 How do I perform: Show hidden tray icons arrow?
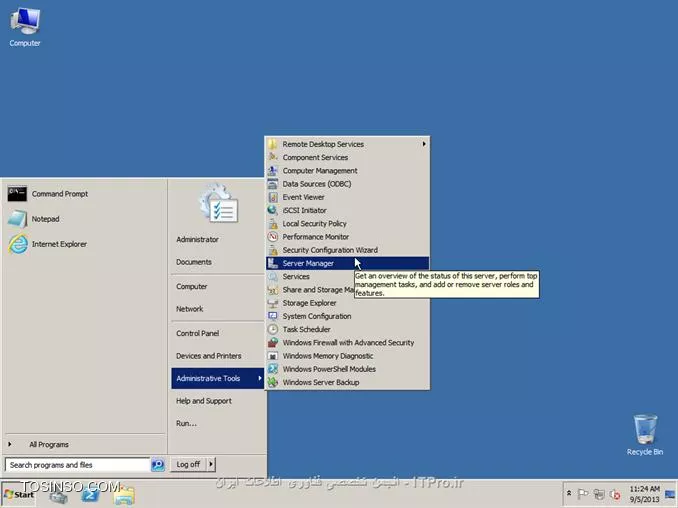click(x=569, y=493)
